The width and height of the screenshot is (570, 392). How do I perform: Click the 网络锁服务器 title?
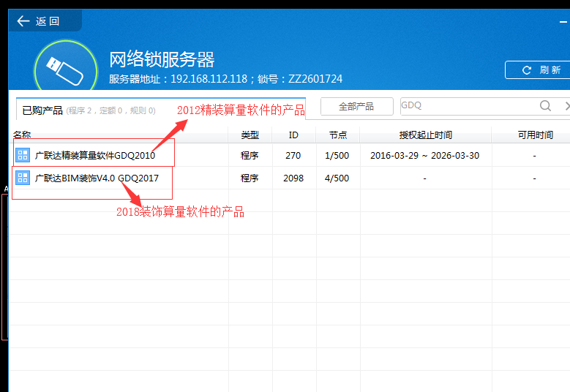162,59
